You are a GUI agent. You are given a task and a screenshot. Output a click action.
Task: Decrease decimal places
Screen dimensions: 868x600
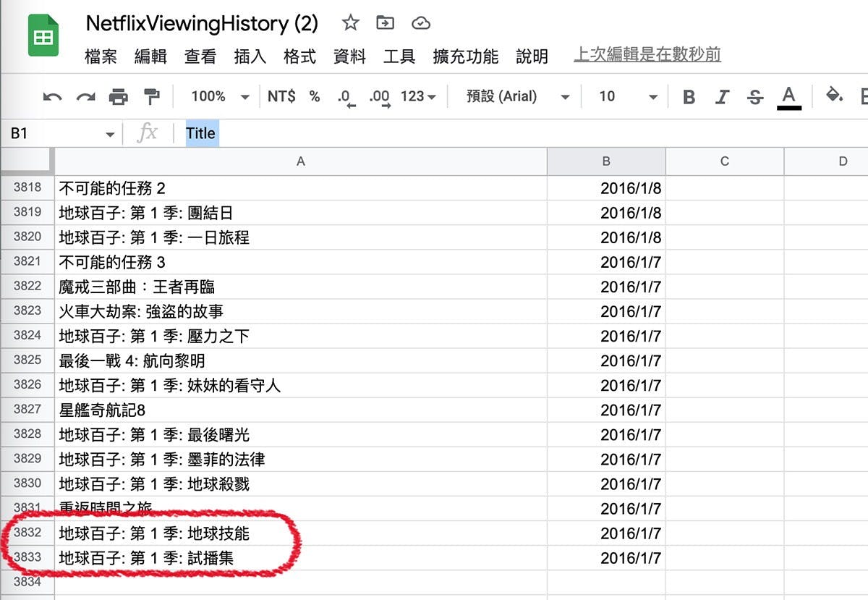[x=346, y=98]
